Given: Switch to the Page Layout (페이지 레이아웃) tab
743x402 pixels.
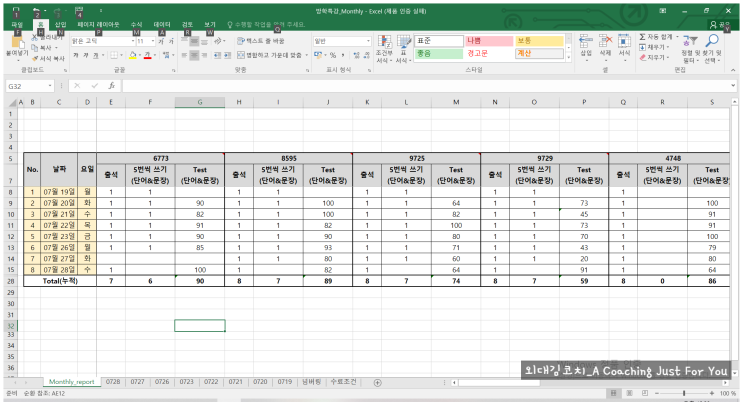Looking at the screenshot, I should click(x=98, y=25).
